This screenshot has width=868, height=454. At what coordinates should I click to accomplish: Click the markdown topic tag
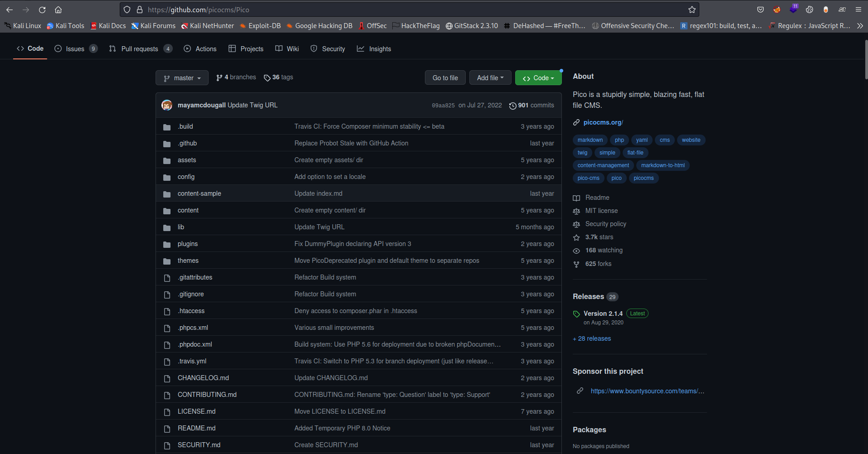[590, 140]
